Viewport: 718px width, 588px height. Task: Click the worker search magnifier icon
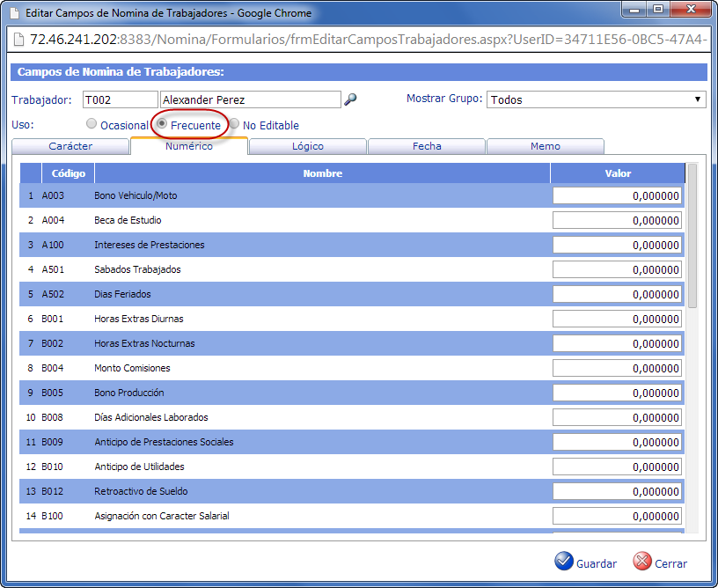click(x=350, y=99)
